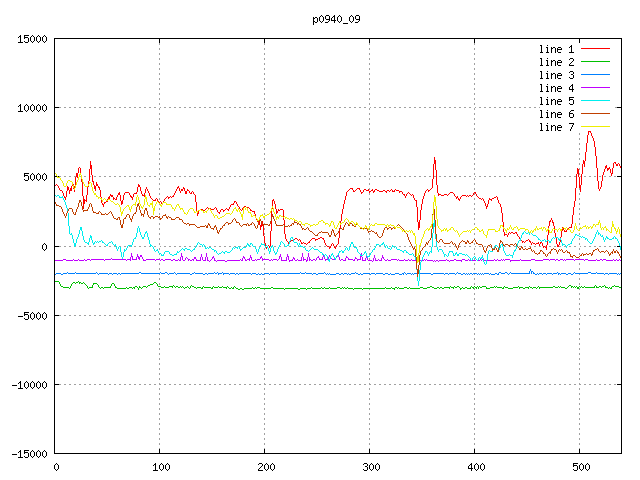Click the blue line 3 legend sample
The width and height of the screenshot is (640, 480).
(x=596, y=75)
